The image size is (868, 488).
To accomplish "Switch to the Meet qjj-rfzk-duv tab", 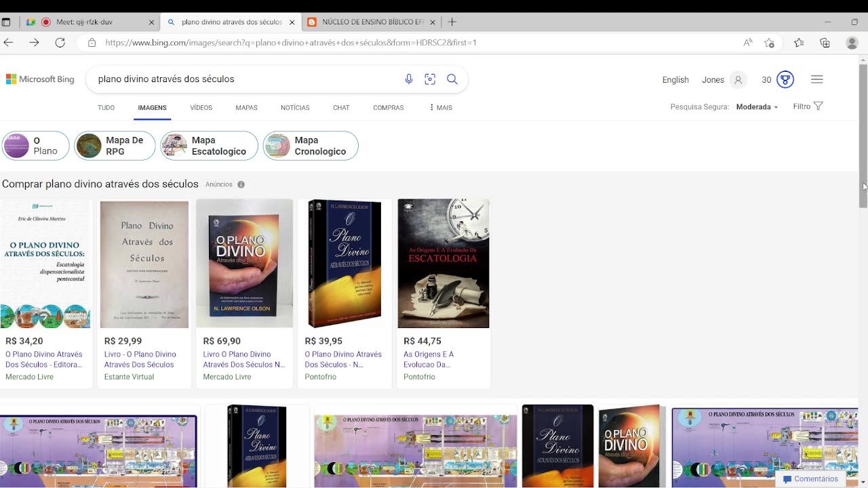I will [91, 22].
